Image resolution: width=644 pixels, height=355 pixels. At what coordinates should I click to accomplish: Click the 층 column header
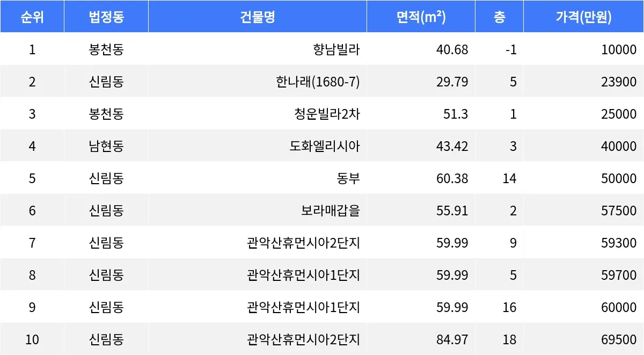pos(499,17)
